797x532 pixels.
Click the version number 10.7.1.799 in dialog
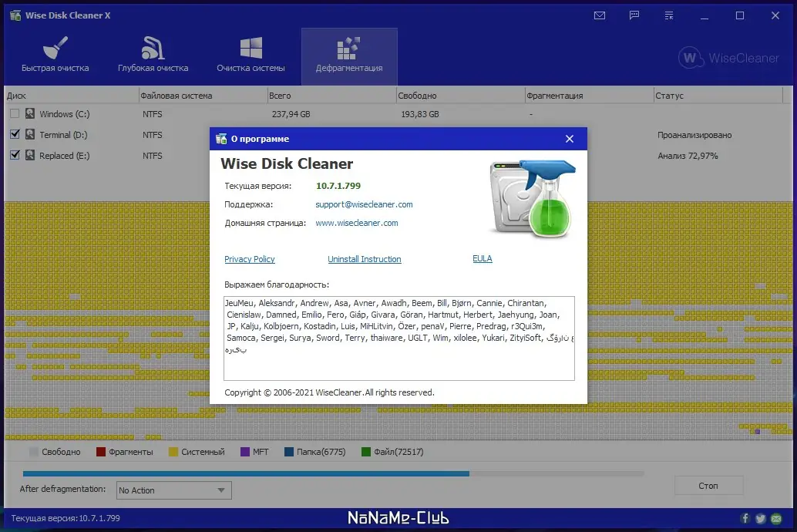338,186
